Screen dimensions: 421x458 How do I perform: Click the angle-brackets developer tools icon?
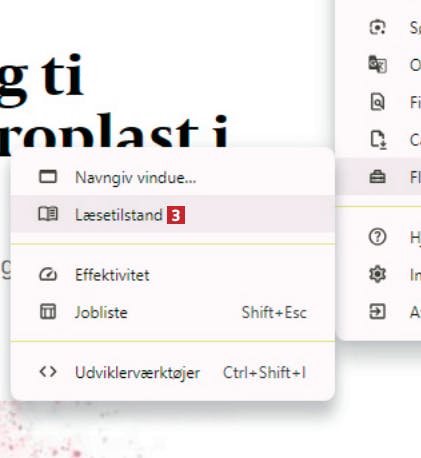coord(48,372)
